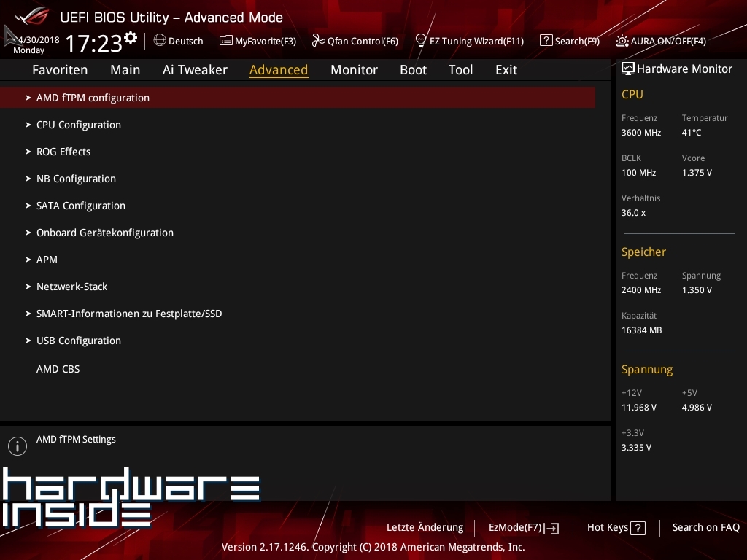This screenshot has width=747, height=560.
Task: Click the info circle icon
Action: [18, 446]
